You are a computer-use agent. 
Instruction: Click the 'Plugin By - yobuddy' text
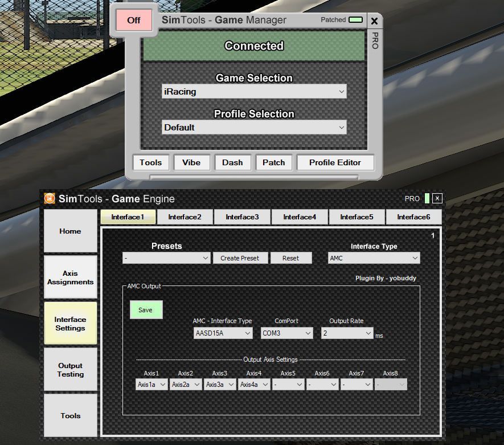click(386, 278)
